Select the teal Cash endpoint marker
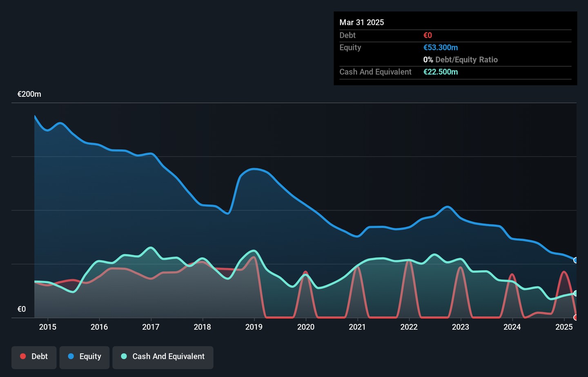The width and height of the screenshot is (588, 377). point(576,293)
